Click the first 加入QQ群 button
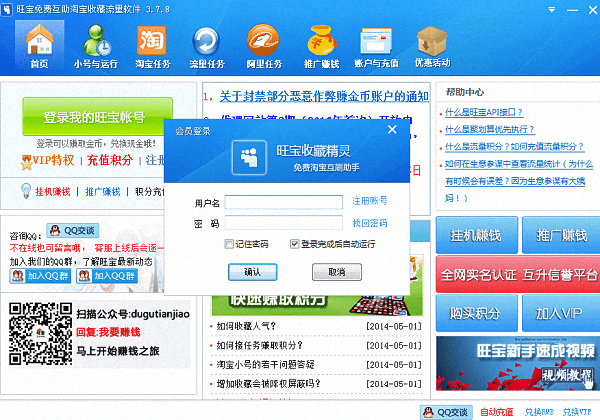The image size is (600, 420). [x=40, y=276]
